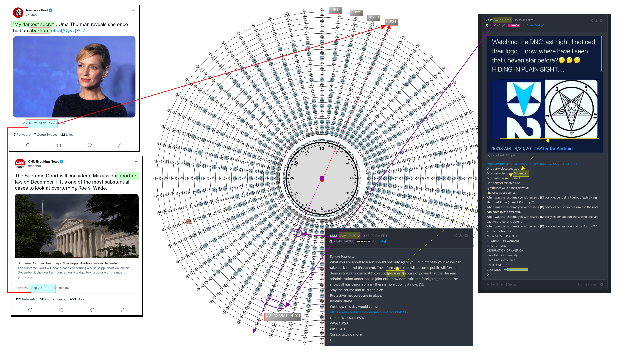Click the share icon on Q post 1332
The height and width of the screenshot is (354, 644).
coord(455,236)
